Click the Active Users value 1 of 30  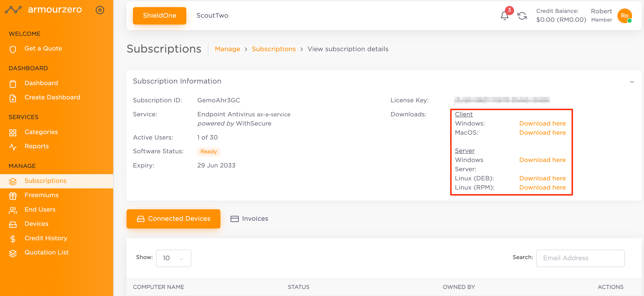(207, 137)
